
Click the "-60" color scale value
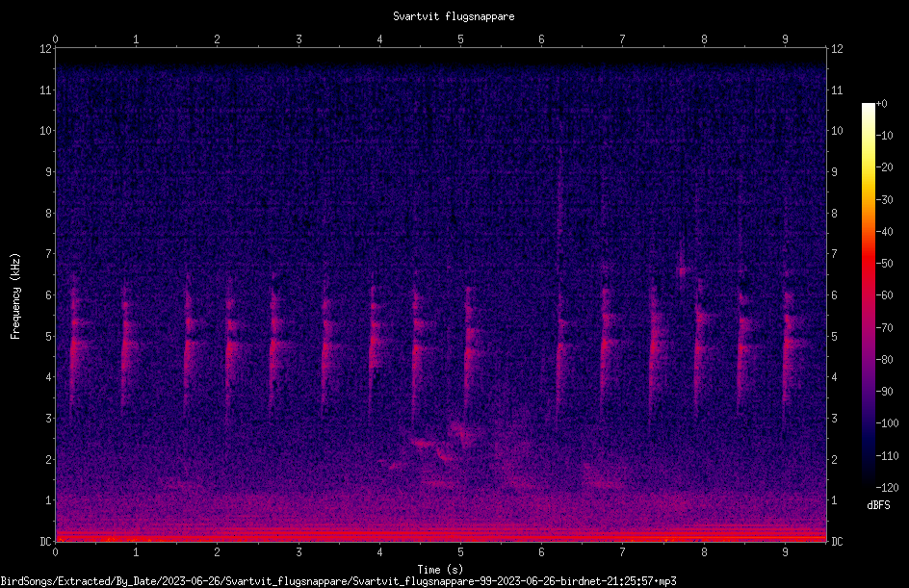(885, 295)
